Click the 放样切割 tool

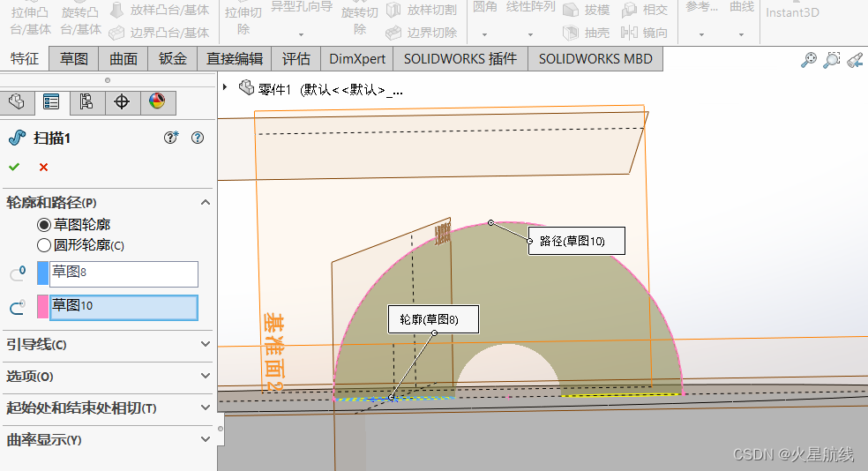(x=422, y=10)
